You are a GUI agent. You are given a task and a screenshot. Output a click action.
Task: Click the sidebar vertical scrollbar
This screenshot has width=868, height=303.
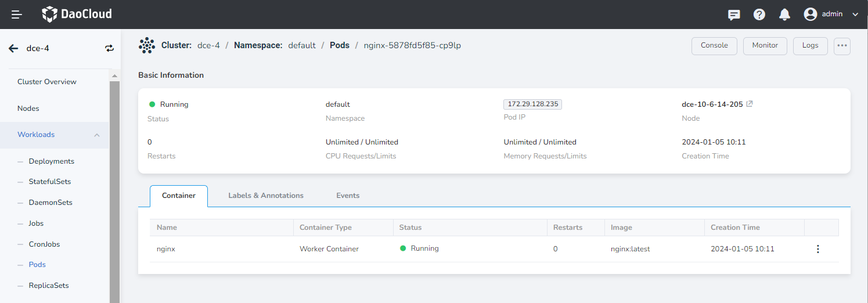[x=114, y=186]
